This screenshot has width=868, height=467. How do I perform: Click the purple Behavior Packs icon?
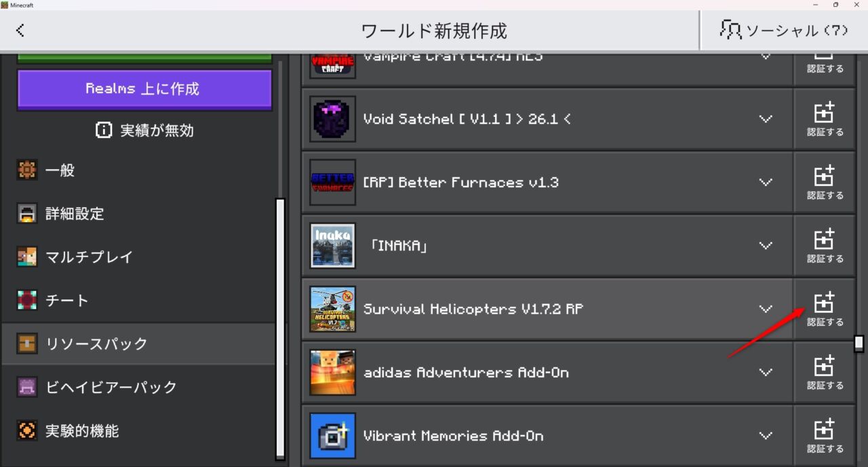click(x=27, y=388)
